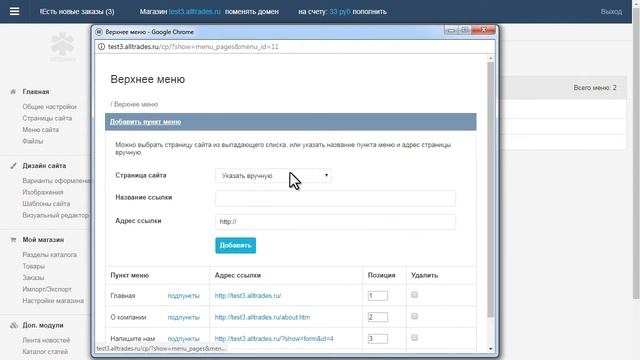Check the delete checkbox for О компании row

(414, 316)
